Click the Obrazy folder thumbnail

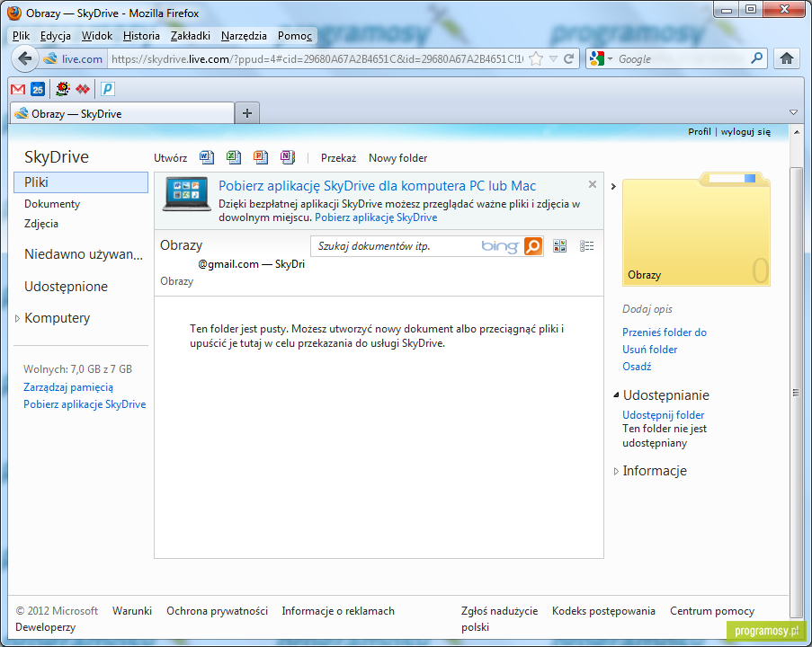[696, 229]
